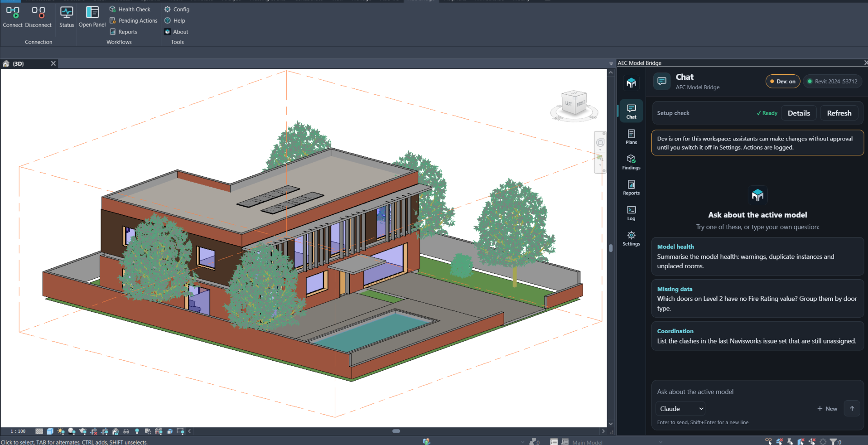Click the Connect icon in the ribbon
Image resolution: width=868 pixels, height=445 pixels.
click(x=13, y=12)
